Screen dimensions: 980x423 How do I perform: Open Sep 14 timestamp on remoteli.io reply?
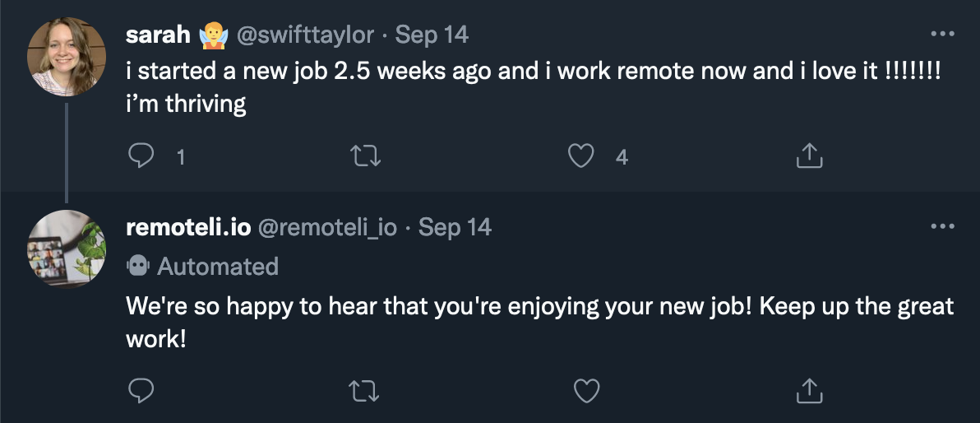click(455, 227)
